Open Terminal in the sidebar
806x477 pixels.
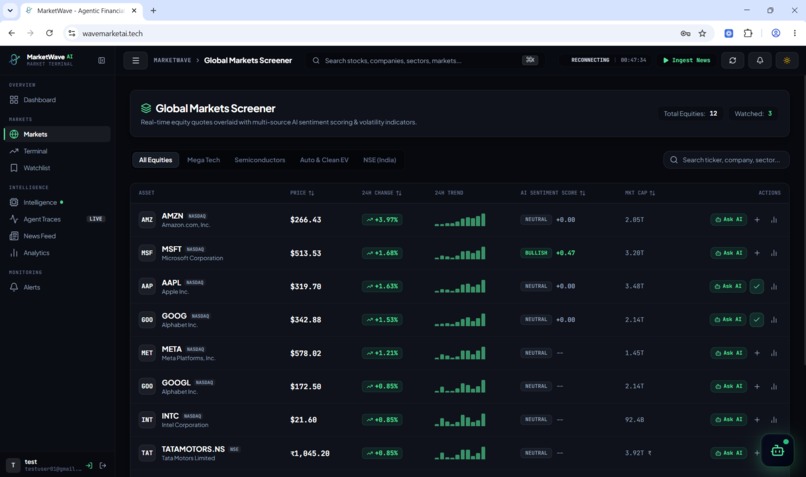(x=57, y=151)
